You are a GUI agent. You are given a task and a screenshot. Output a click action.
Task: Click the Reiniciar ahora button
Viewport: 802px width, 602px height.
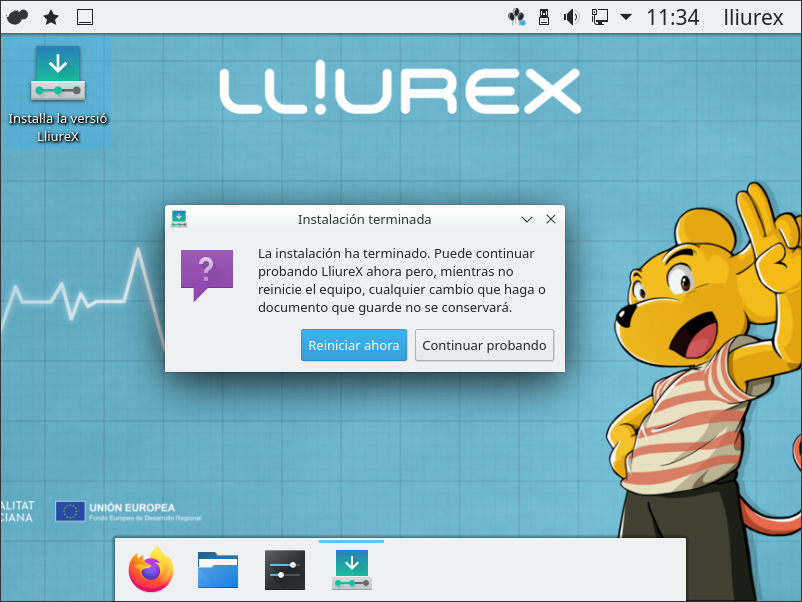(353, 345)
